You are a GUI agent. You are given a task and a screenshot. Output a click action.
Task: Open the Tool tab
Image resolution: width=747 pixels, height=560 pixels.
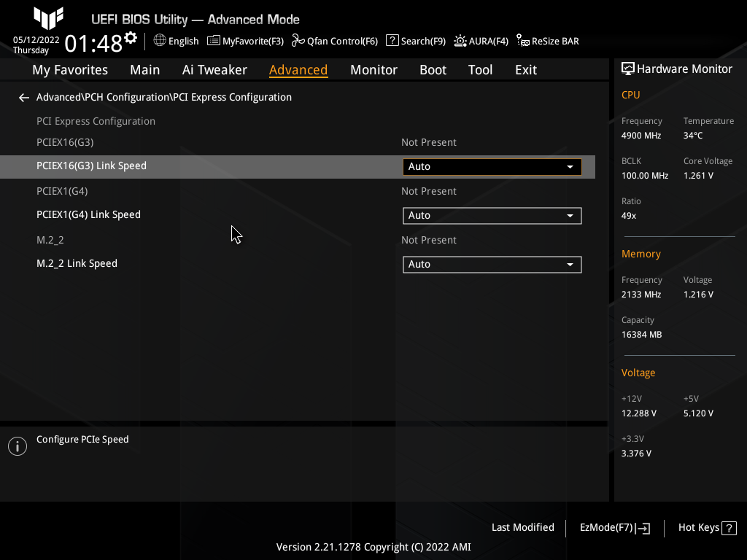480,70
